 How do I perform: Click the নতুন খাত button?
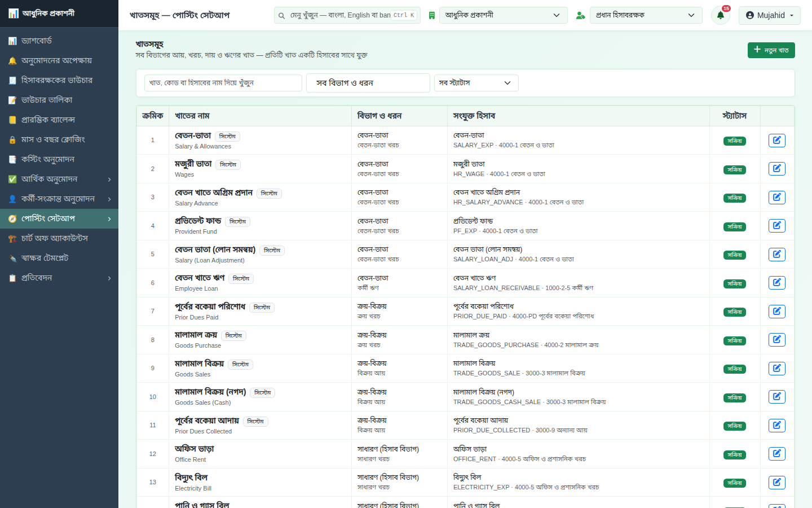[771, 50]
